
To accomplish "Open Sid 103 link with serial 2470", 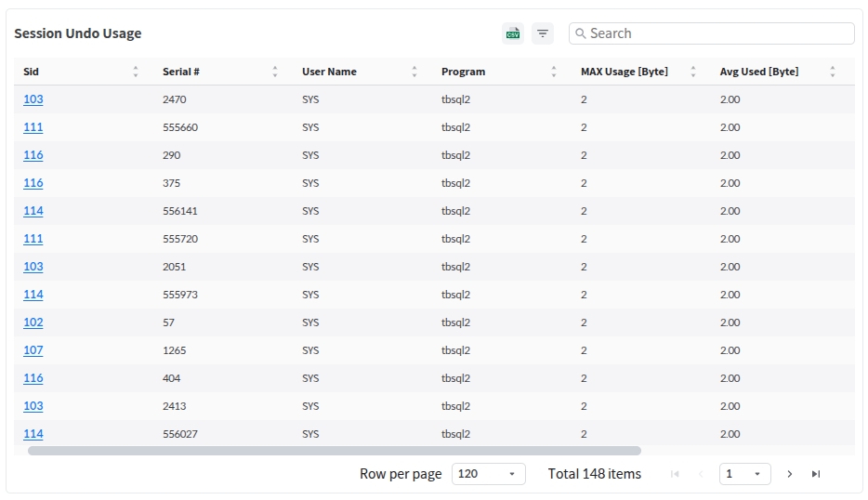I will pyautogui.click(x=33, y=99).
